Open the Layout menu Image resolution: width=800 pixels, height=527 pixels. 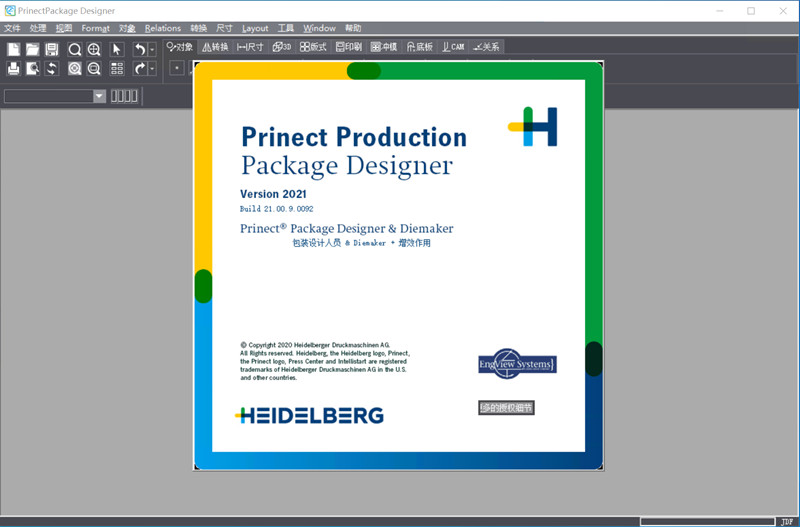click(255, 28)
